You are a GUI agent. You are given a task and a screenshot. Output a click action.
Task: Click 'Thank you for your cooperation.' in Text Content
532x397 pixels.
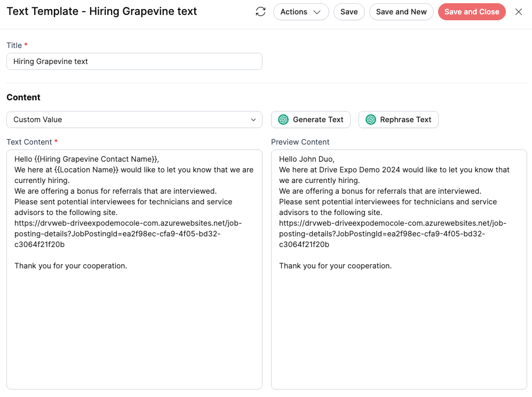point(70,266)
